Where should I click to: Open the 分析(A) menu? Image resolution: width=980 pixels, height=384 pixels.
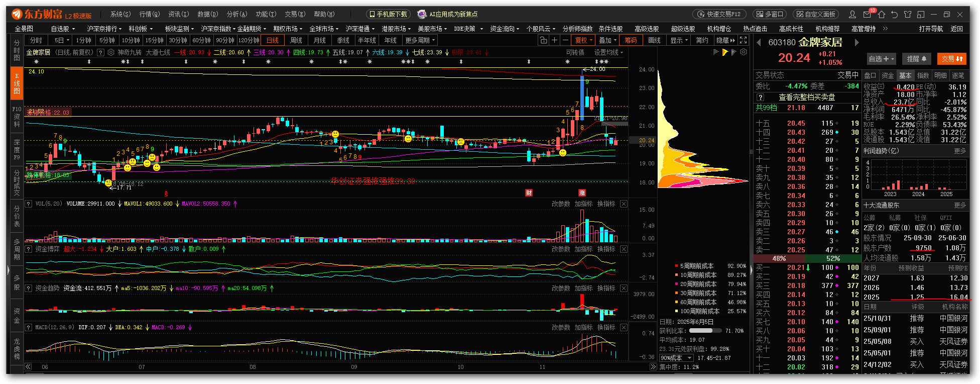(237, 15)
